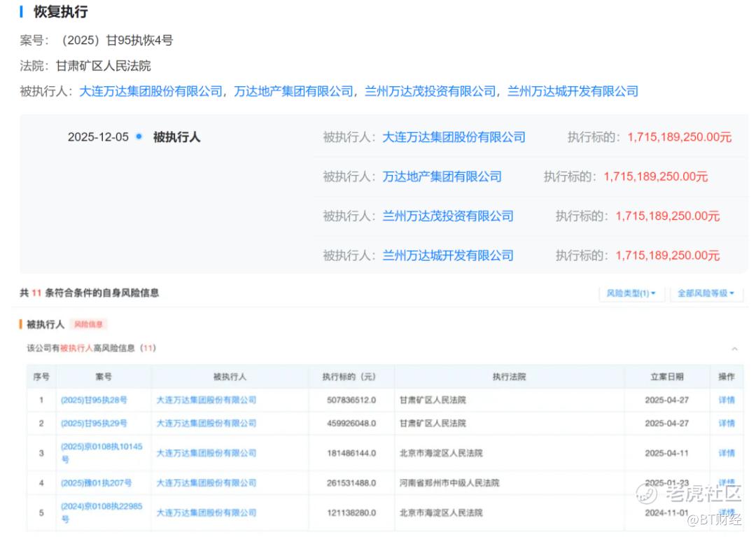Screen dimensions: 756x537
Task: Select the 执行标的 value 459926048.0
Action: coord(351,424)
